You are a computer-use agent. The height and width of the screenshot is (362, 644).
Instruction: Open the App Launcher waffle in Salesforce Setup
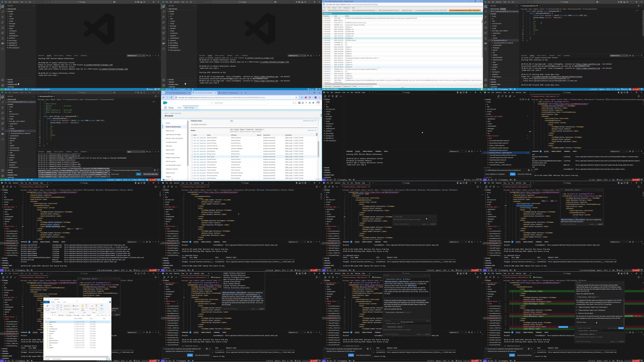[x=165, y=108]
